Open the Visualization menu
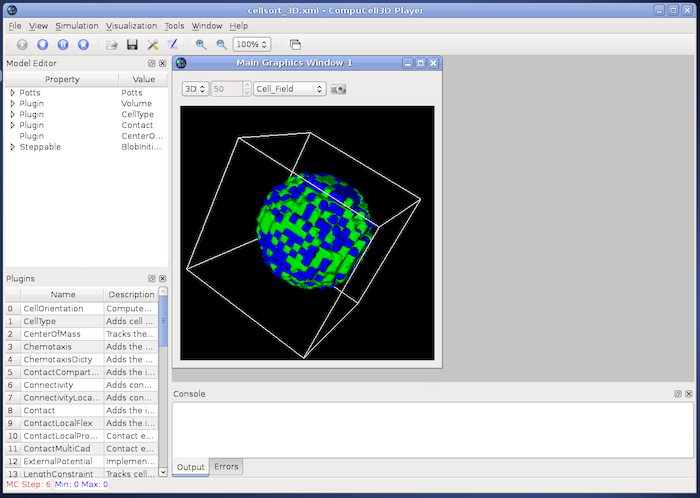The width and height of the screenshot is (700, 498). click(132, 25)
